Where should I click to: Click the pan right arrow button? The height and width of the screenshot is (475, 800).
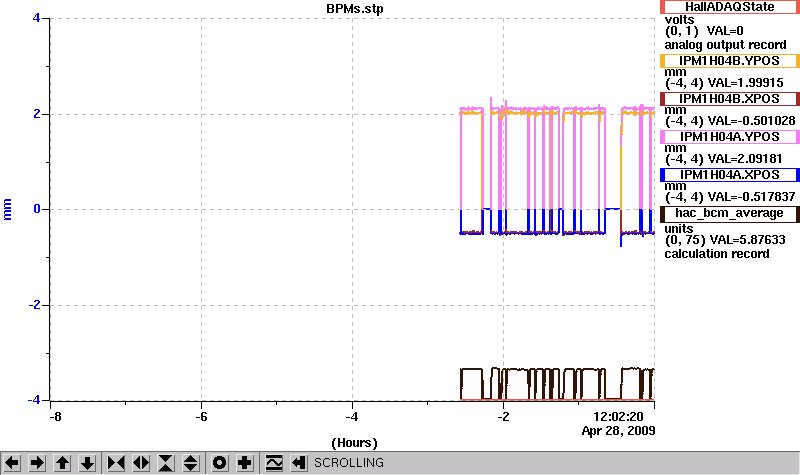coord(37,463)
